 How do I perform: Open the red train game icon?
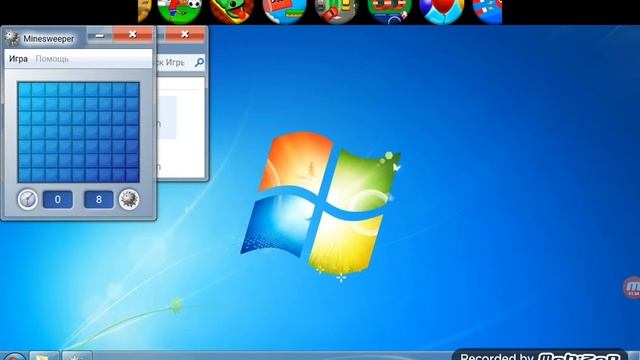point(389,10)
